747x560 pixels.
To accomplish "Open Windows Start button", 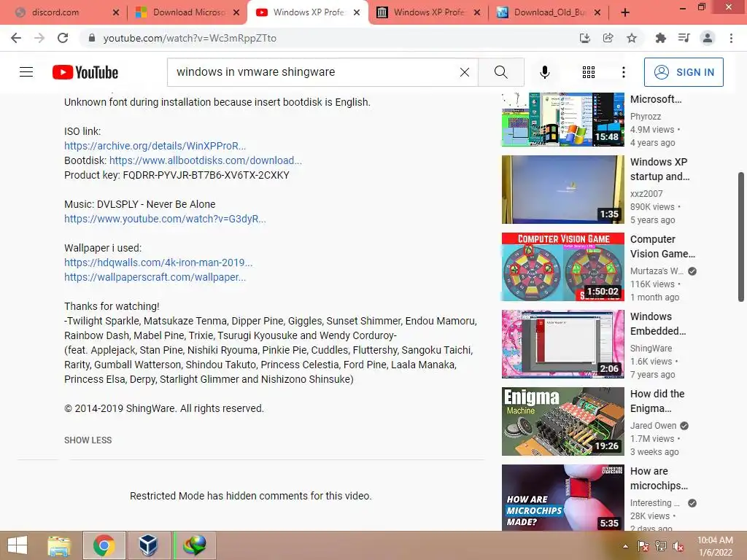I will tap(18, 545).
